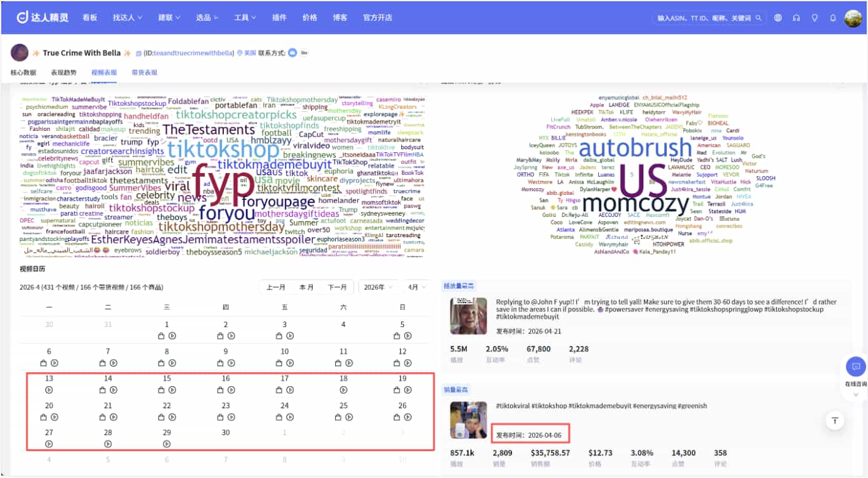This screenshot has width=868, height=478.
Task: Open the 选品 dropdown menu
Action: pos(207,18)
